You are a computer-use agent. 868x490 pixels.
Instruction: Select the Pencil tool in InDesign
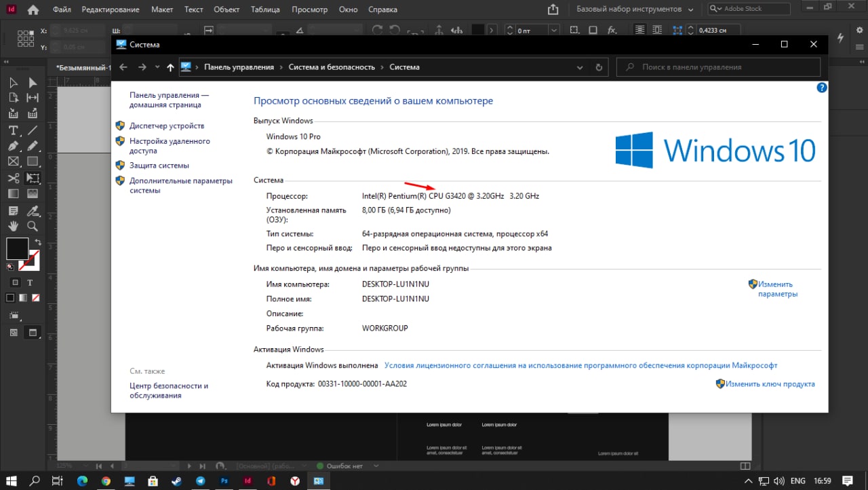coord(33,146)
